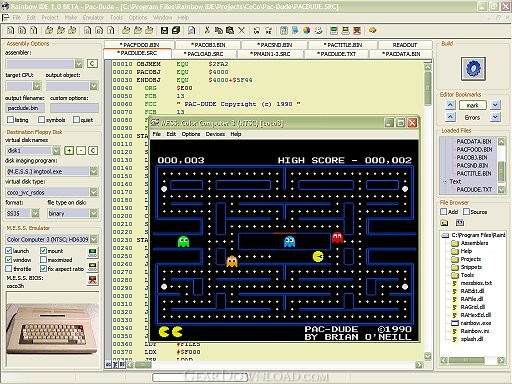Expand the virtual disk type dropdown
The width and height of the screenshot is (512, 384).
pyautogui.click(x=94, y=192)
